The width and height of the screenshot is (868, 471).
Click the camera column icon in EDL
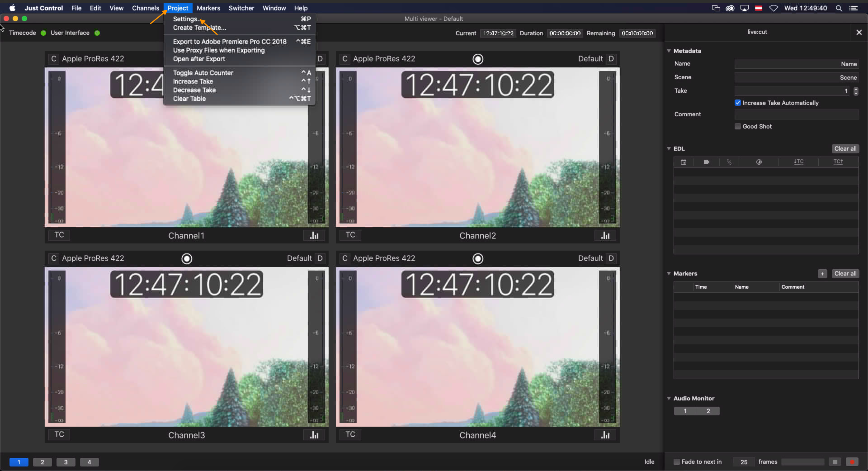point(707,162)
